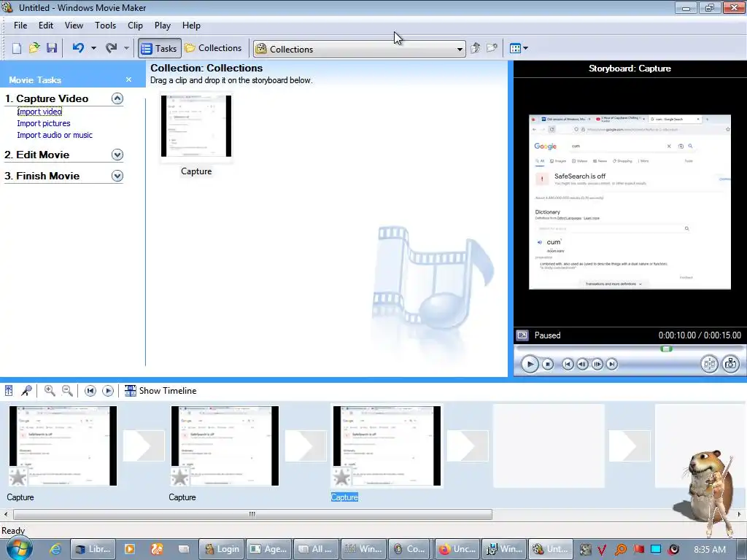This screenshot has height=560, width=747.
Task: Create a new collection folder
Action: click(x=492, y=48)
